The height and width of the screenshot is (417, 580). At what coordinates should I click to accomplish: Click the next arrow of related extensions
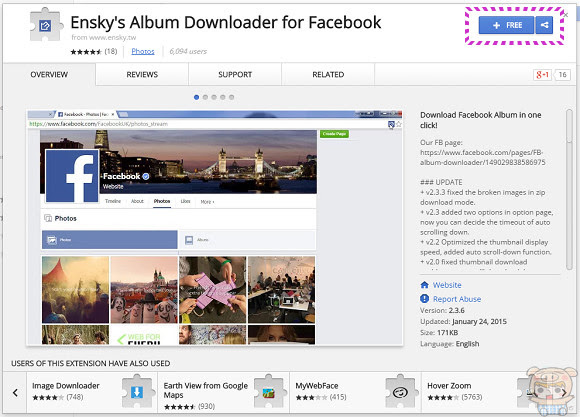pos(563,393)
